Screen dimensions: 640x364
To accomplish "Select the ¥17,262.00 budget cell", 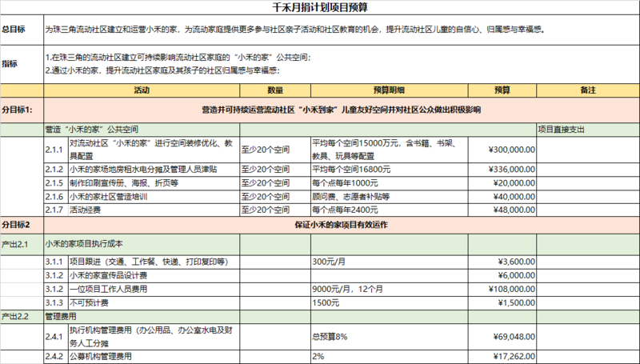I will coord(502,356).
